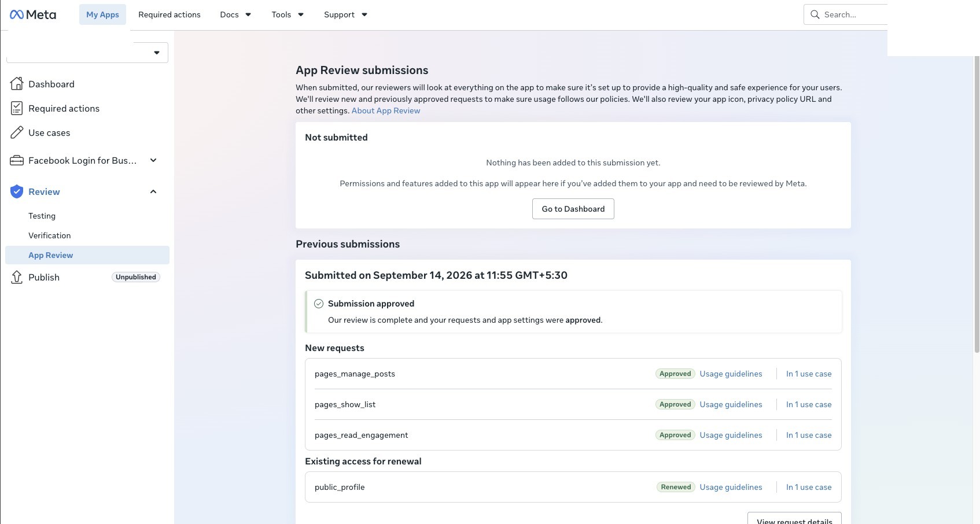
Task: Click the View request details button
Action: point(794,519)
